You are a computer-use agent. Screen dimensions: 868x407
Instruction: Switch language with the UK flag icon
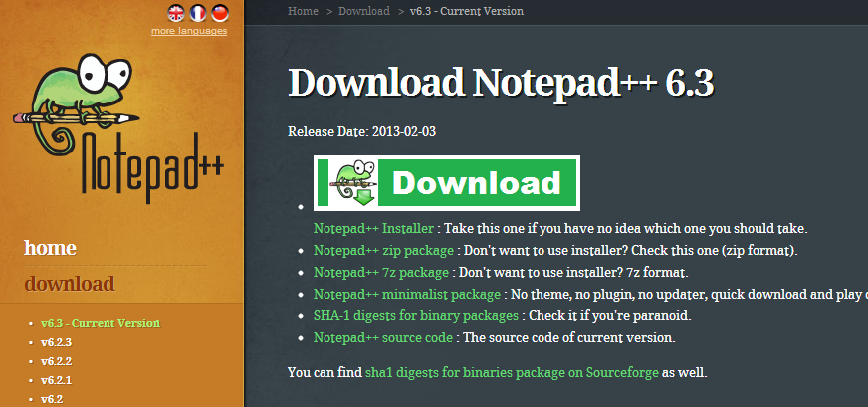pyautogui.click(x=176, y=12)
